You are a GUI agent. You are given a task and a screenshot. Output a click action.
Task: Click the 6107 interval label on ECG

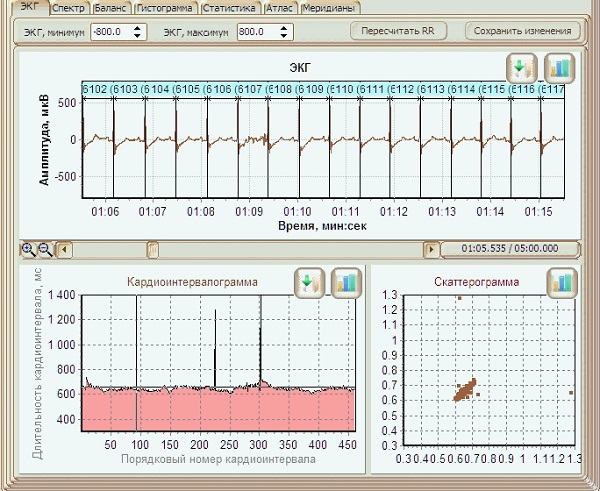[x=250, y=90]
